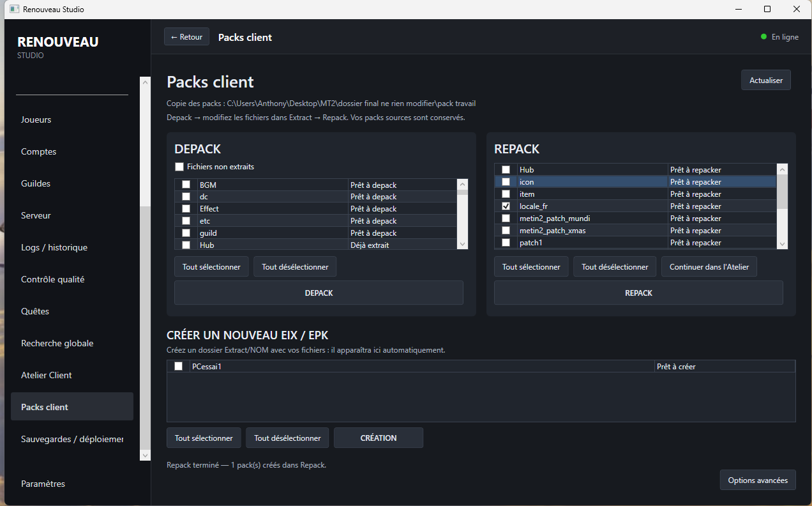Viewport: 812px width, 506px height.
Task: Click the 'Déjà extrait' status cell
Action: [402, 245]
